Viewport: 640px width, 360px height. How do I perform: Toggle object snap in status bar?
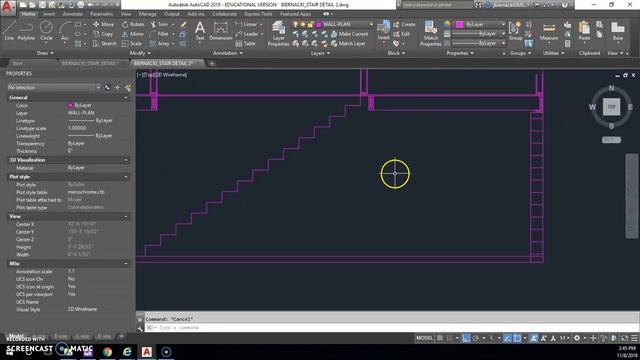tap(517, 338)
